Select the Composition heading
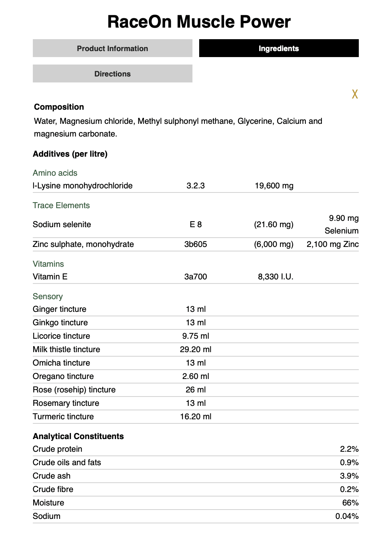The image size is (392, 545). (59, 107)
